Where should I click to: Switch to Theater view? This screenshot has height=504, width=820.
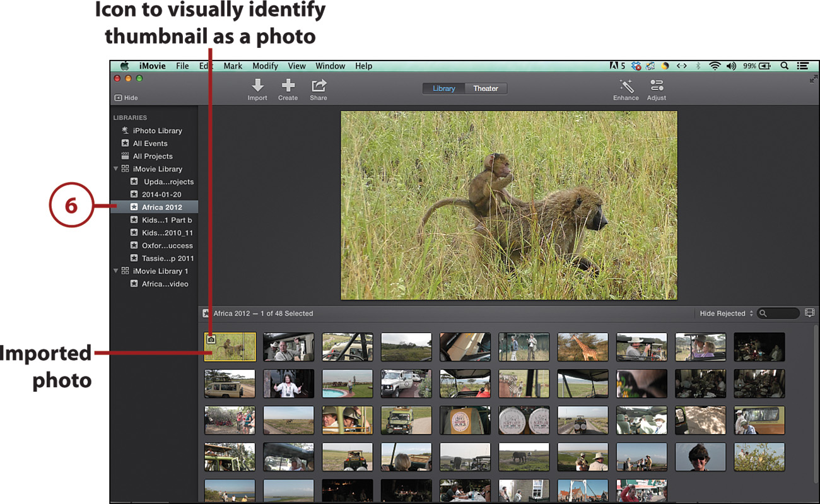tap(486, 88)
